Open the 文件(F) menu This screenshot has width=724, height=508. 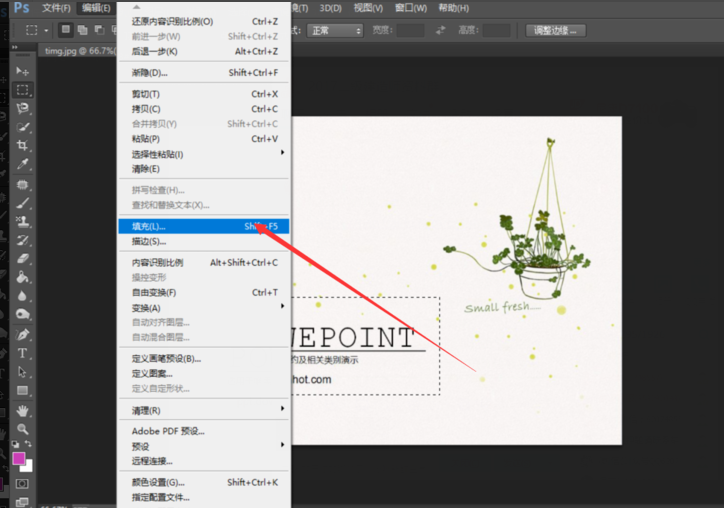[56, 8]
